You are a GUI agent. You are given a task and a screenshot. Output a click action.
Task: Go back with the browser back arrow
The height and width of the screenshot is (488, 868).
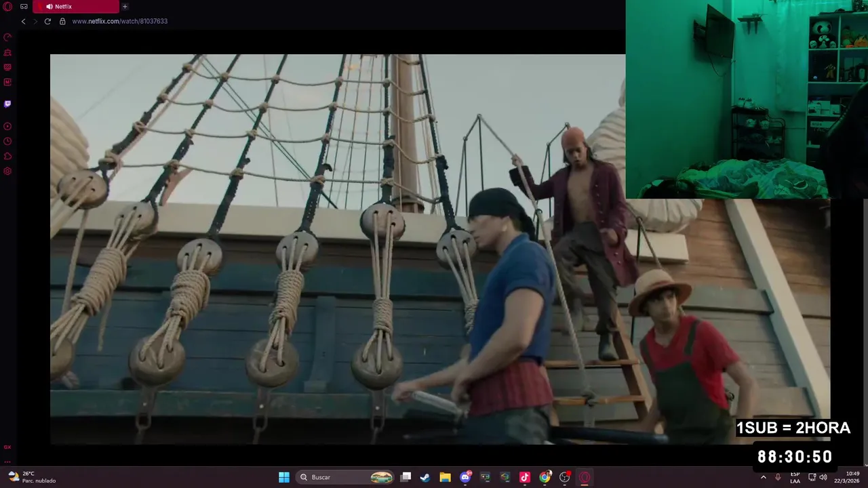tap(23, 21)
